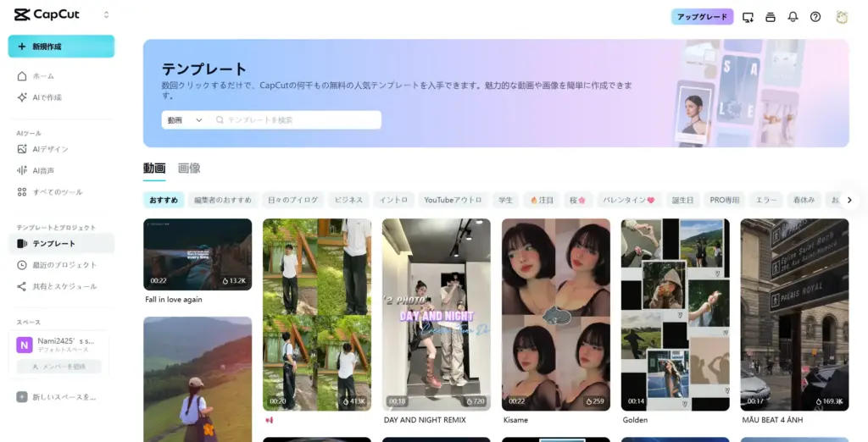868x442 pixels.
Task: Select the YouTubeアウトロ category chip
Action: click(453, 201)
